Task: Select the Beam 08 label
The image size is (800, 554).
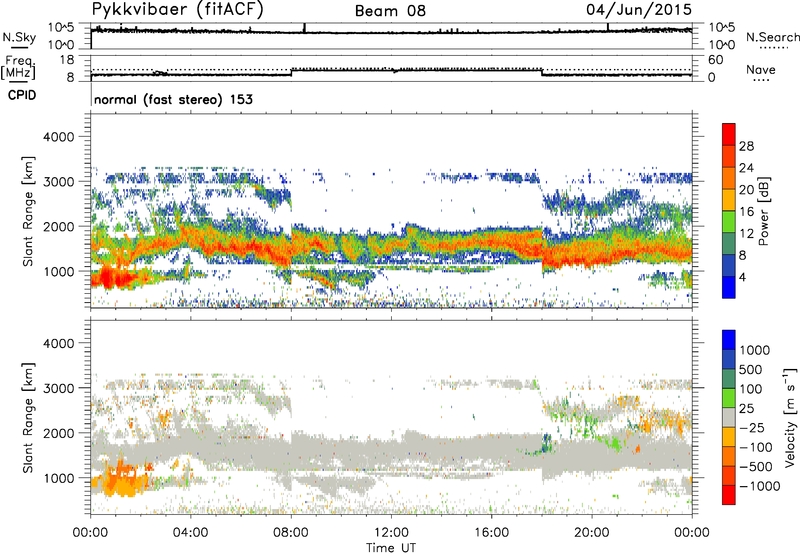Action: point(390,11)
